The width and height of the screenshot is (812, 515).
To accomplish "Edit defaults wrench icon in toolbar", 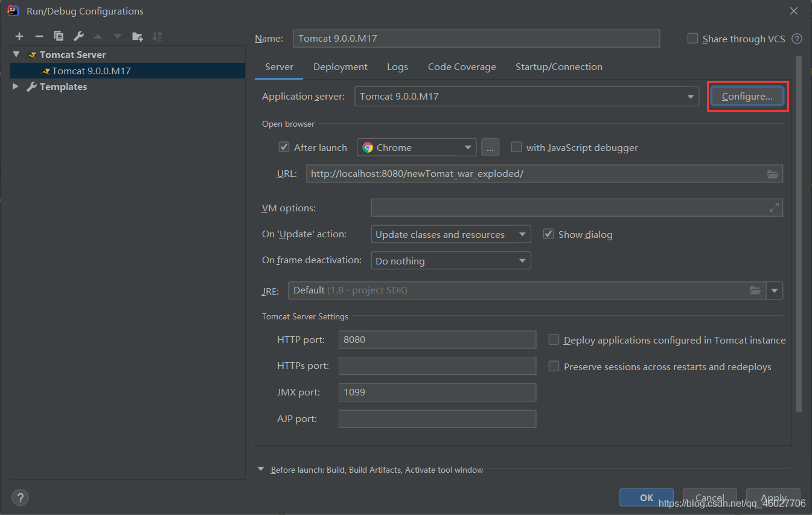I will tap(78, 36).
